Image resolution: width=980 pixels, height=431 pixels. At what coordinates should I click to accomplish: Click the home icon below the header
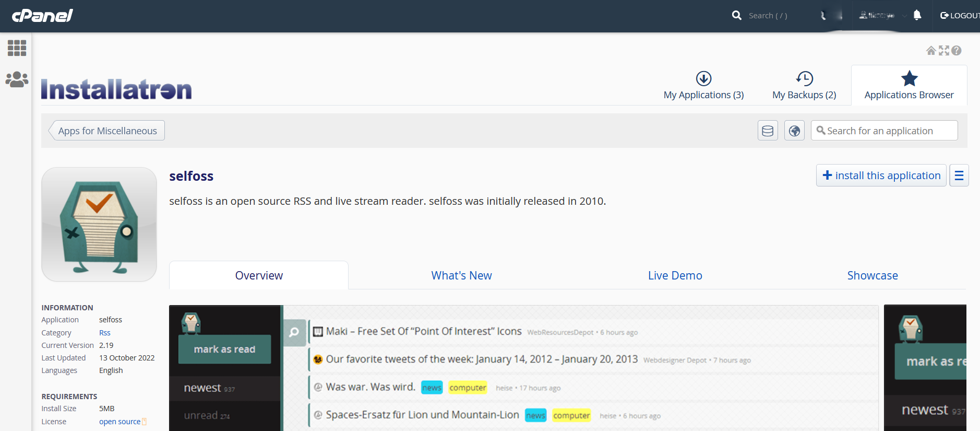[931, 51]
